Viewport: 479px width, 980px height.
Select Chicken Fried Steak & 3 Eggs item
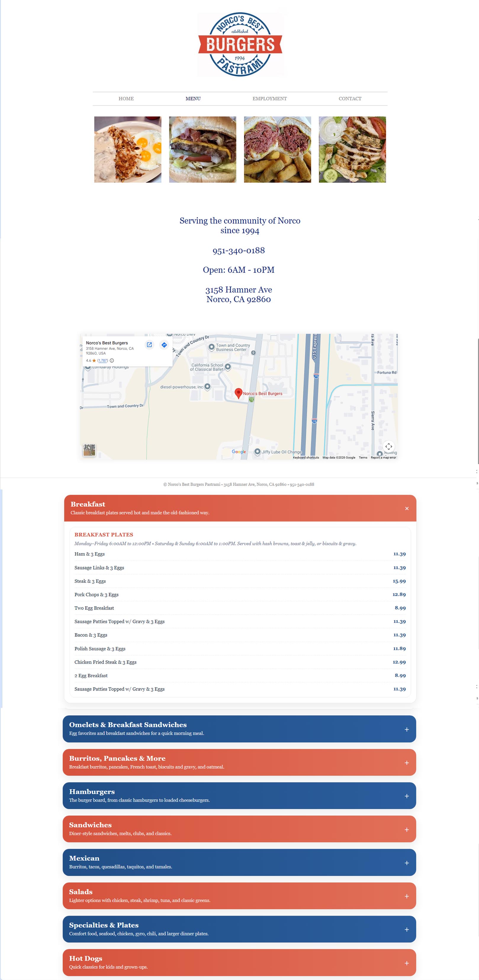pos(240,662)
